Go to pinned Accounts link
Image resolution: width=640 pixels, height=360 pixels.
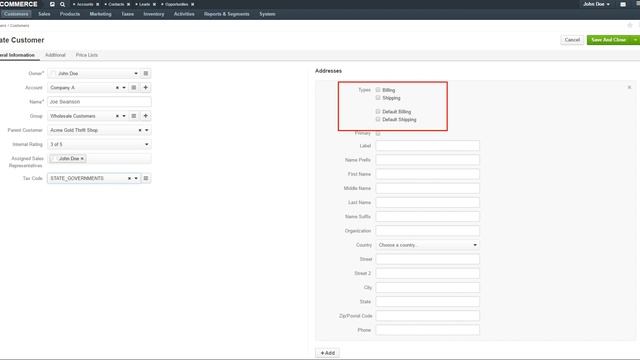pos(85,4)
